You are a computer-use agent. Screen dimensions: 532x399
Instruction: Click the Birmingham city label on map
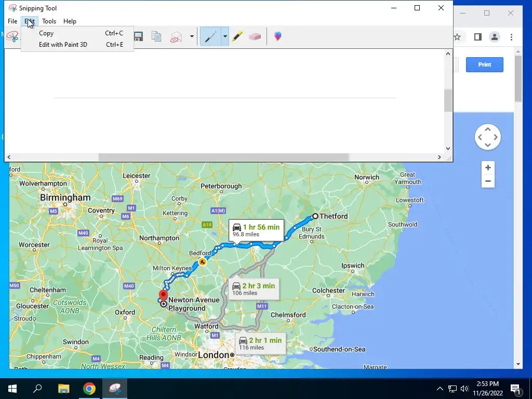point(65,197)
